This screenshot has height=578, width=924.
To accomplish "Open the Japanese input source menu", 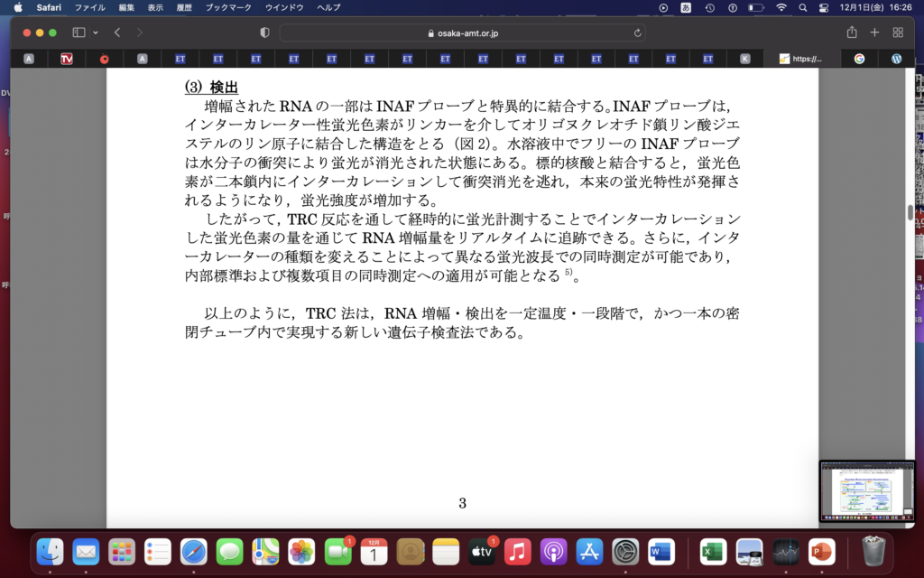I will [687, 7].
